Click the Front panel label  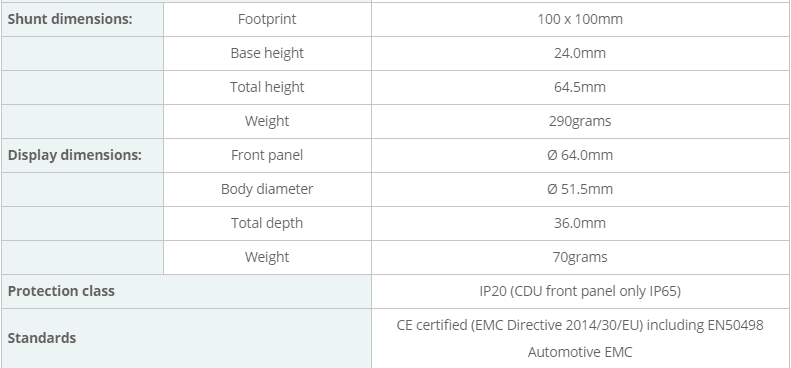tap(267, 155)
